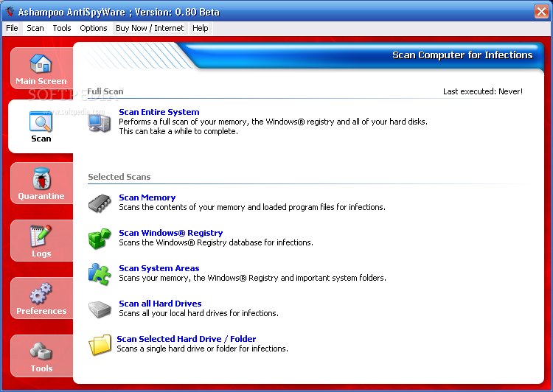Open the Tools menu in menu bar
553x392 pixels.
coord(62,28)
